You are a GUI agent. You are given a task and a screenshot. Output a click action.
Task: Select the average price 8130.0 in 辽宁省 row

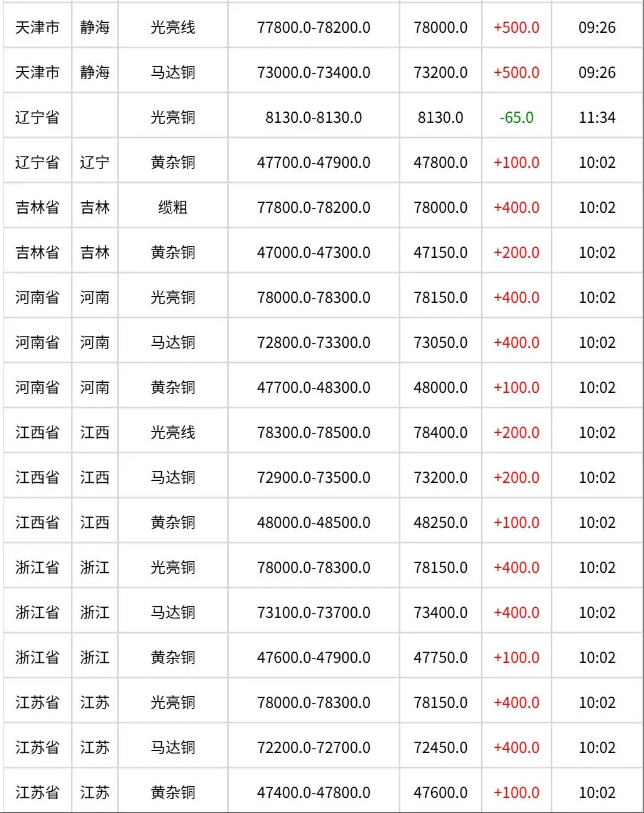440,117
